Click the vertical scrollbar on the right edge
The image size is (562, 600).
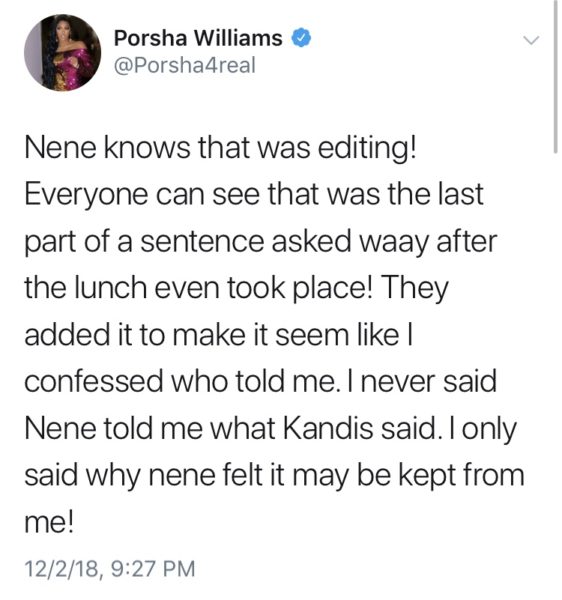point(555,77)
